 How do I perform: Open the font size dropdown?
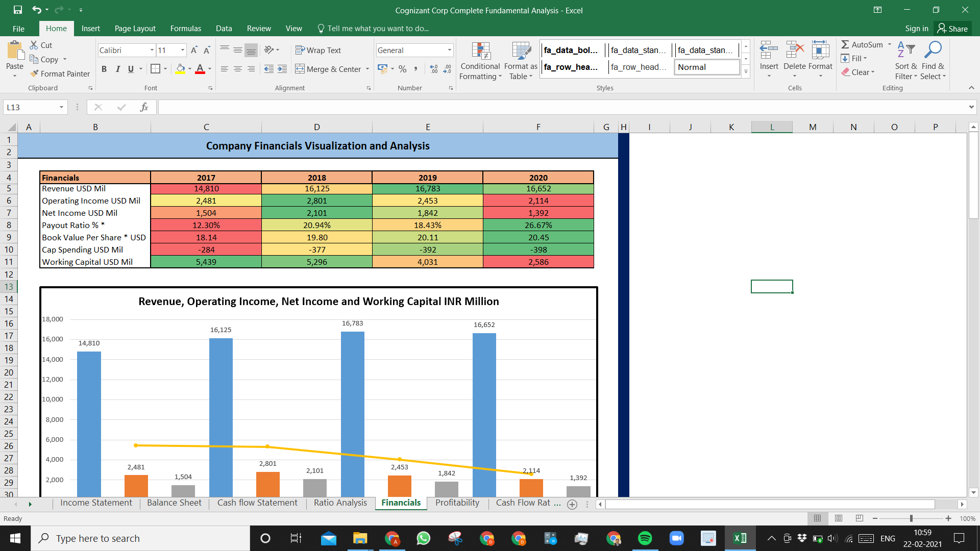click(183, 50)
